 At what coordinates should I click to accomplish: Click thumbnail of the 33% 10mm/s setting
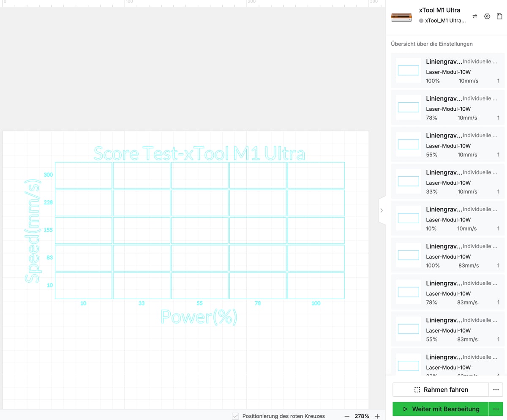[x=409, y=181]
